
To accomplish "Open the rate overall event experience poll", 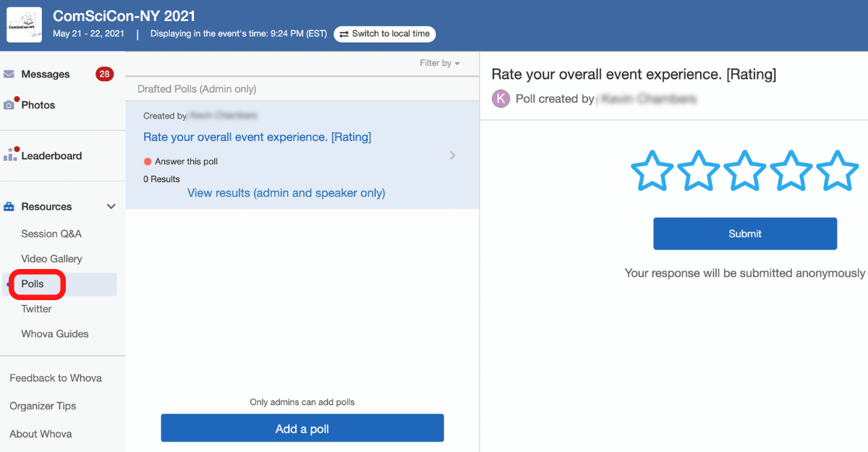I will [257, 137].
